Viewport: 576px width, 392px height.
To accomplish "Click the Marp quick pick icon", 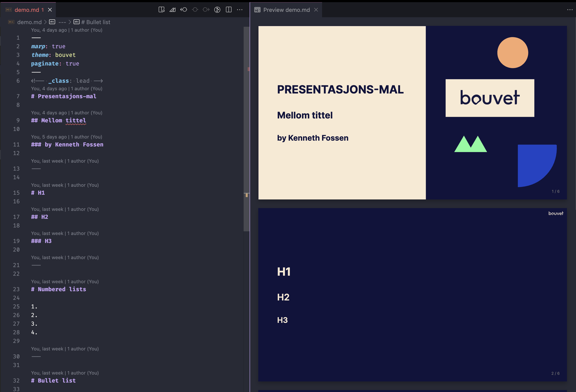I will tap(172, 10).
